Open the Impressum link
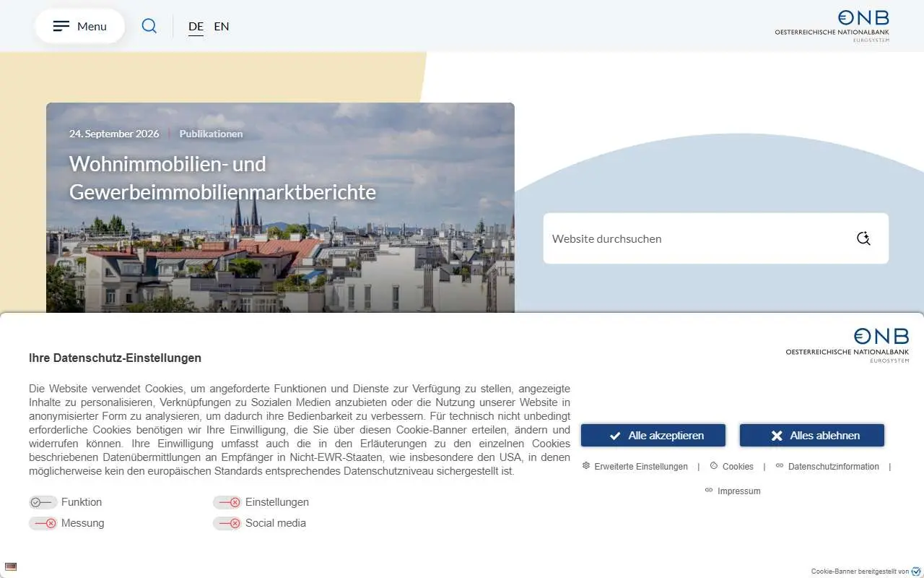This screenshot has width=924, height=578. coord(733,491)
